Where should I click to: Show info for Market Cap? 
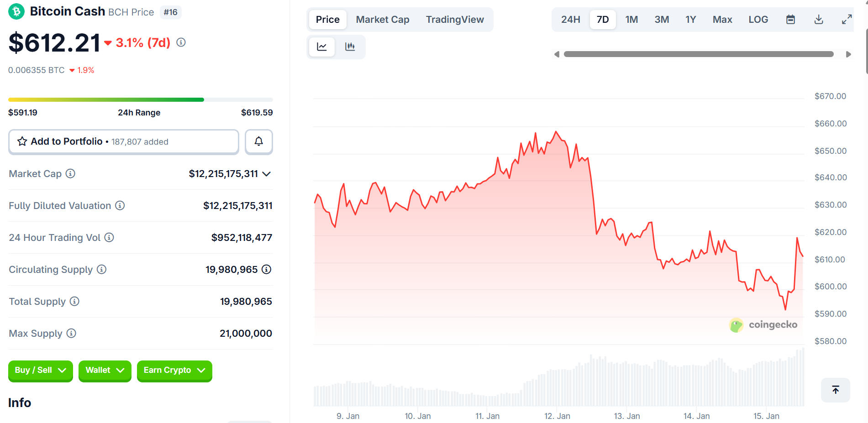[70, 173]
